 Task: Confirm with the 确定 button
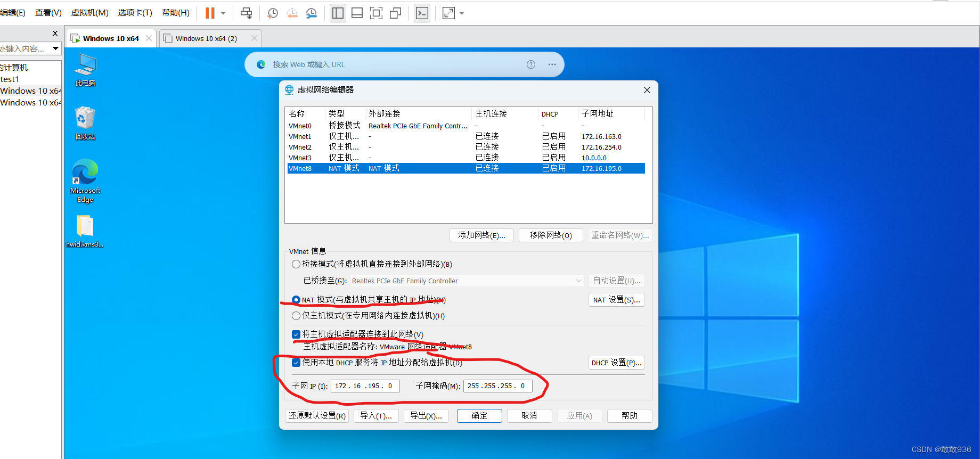pyautogui.click(x=479, y=416)
